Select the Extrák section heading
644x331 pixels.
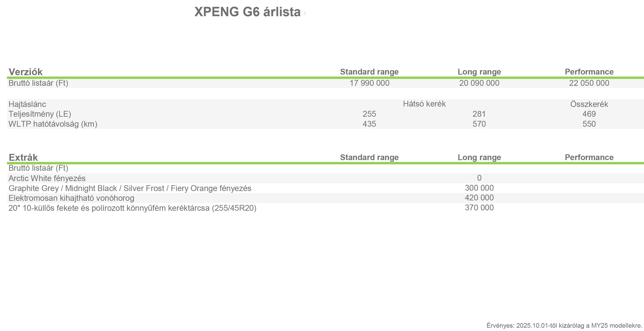tap(23, 157)
